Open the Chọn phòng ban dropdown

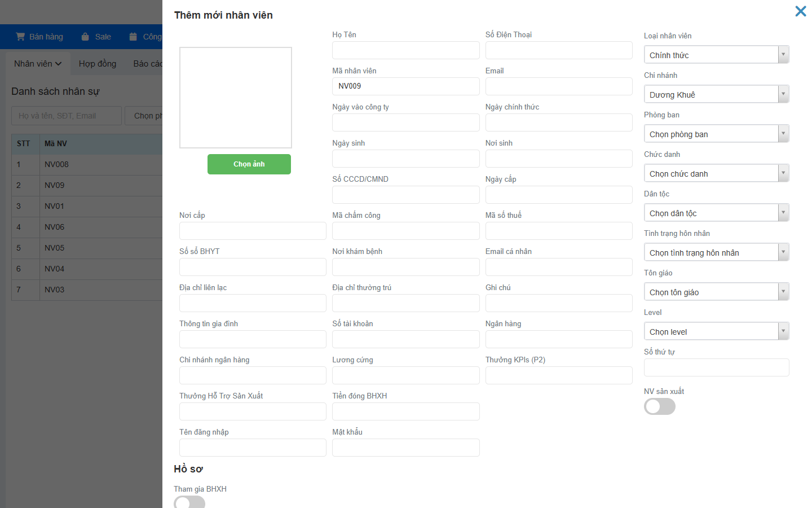coord(716,134)
